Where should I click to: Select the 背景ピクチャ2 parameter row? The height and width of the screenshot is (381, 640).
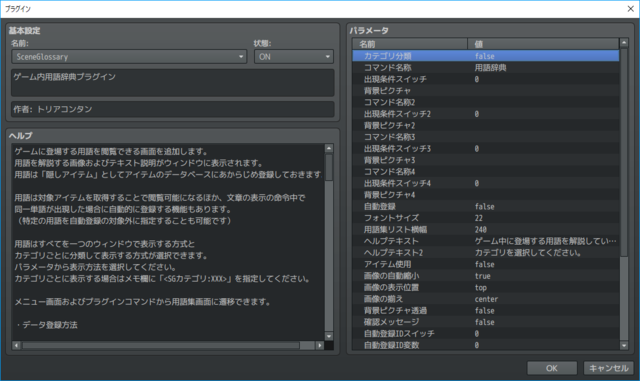(486, 125)
